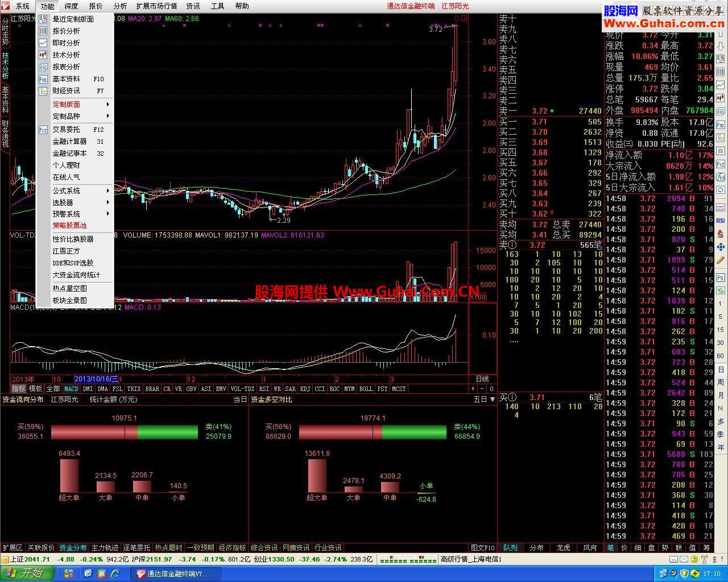Open the f(x) formula icon in right toolbar
728x582 pixels.
click(x=721, y=178)
